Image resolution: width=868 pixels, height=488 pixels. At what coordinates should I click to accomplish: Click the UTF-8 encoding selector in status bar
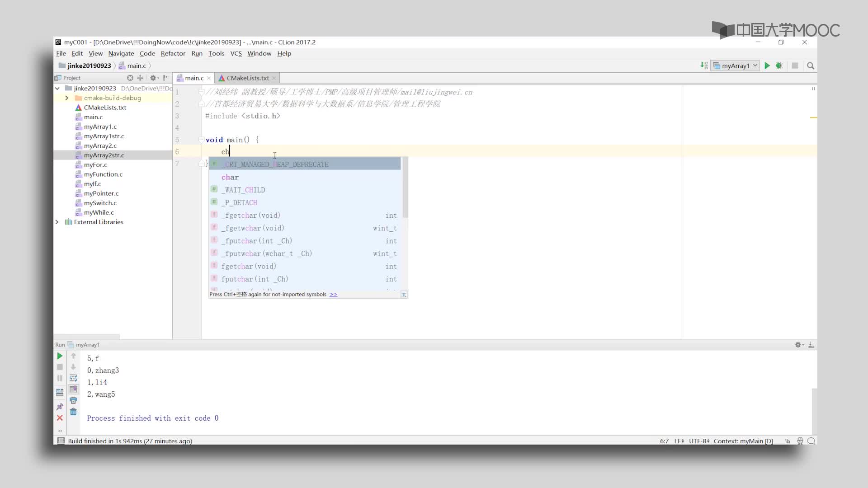pos(699,441)
